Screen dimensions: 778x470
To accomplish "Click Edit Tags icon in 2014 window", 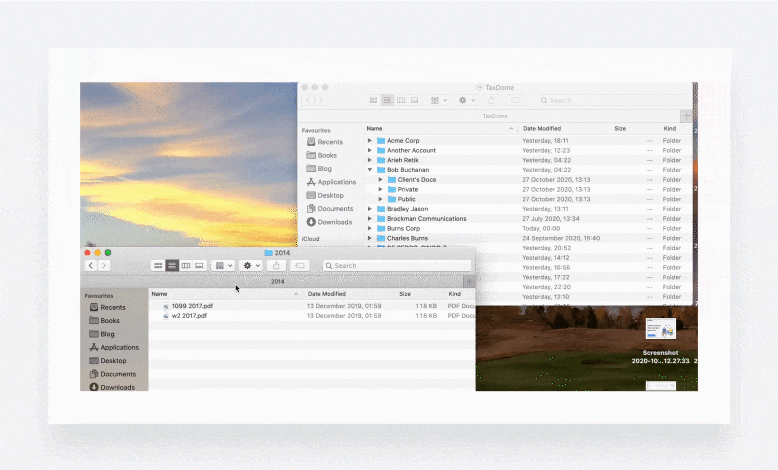I will tap(300, 265).
